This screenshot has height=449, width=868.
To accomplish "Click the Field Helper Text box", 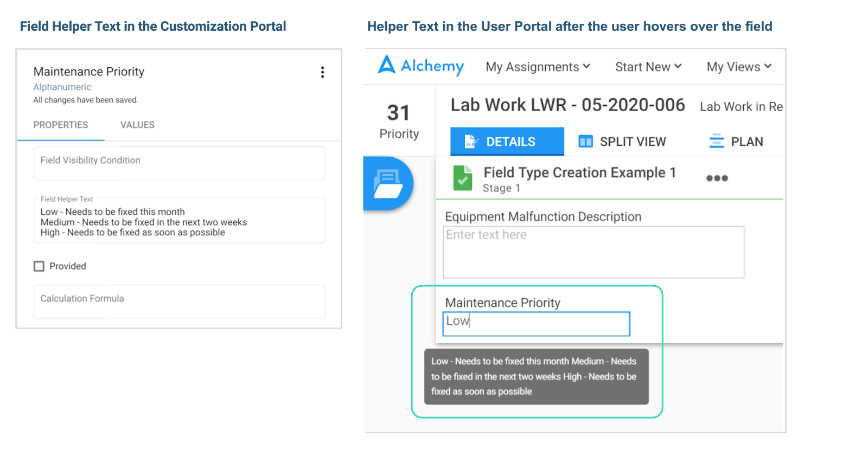I will tap(179, 221).
